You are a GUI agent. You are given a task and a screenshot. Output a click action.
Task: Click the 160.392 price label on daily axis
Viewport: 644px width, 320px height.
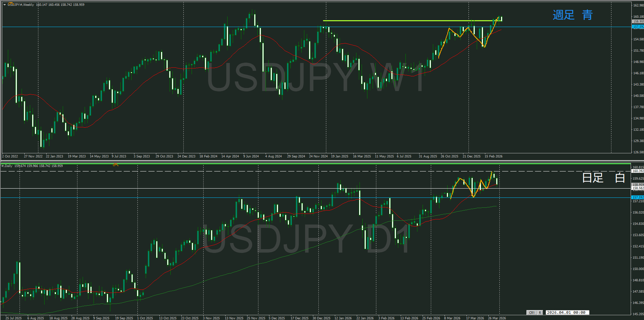(x=637, y=171)
